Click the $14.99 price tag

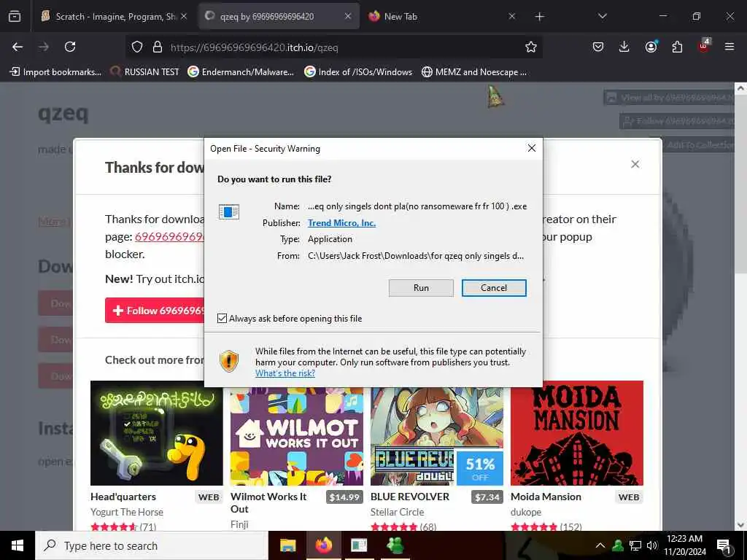coord(344,497)
